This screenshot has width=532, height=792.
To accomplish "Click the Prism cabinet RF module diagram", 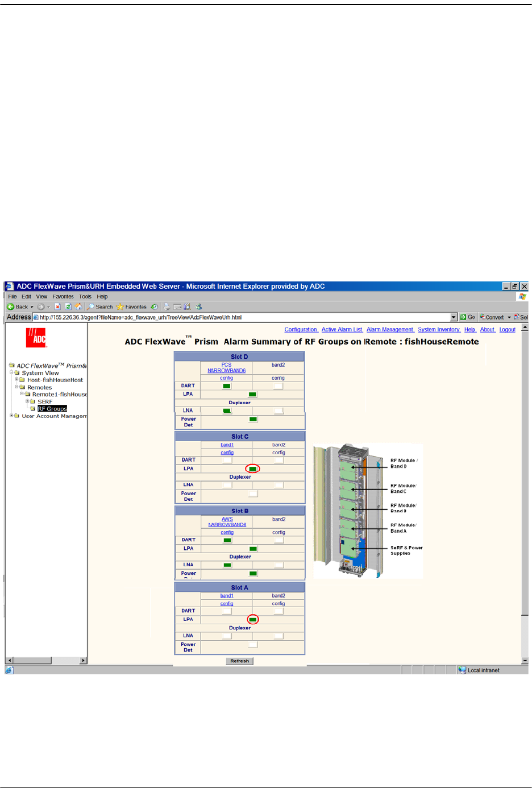I will pos(368,511).
